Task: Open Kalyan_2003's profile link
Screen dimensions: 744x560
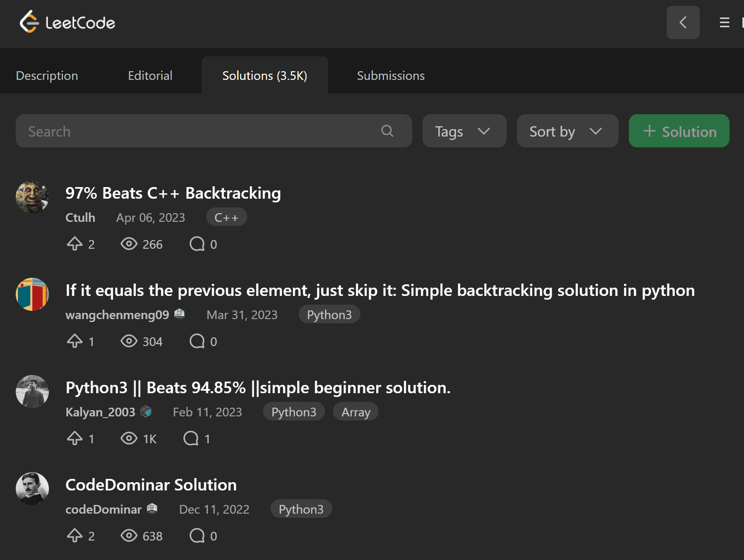Action: [x=100, y=412]
